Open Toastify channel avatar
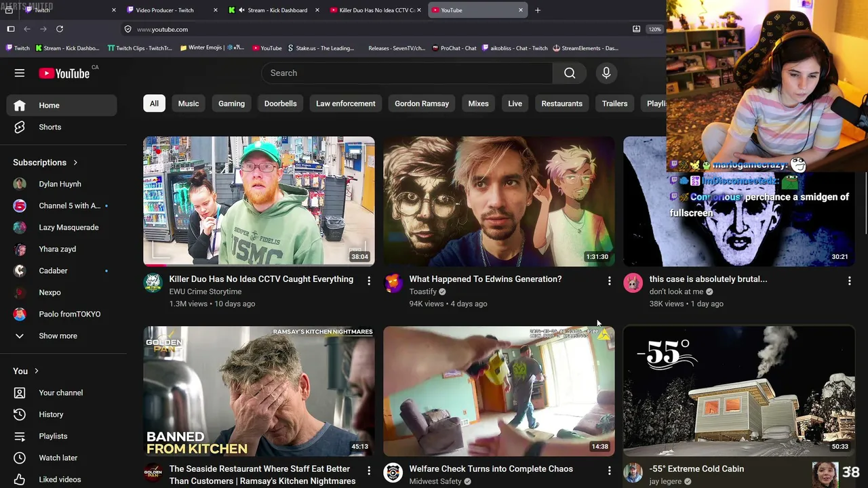This screenshot has width=868, height=488. pos(393,283)
